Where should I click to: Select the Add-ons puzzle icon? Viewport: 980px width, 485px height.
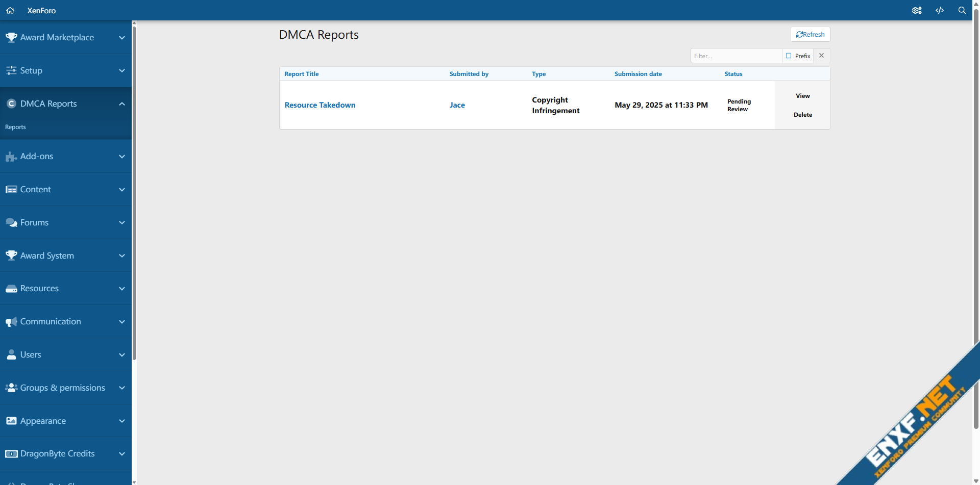coord(11,156)
